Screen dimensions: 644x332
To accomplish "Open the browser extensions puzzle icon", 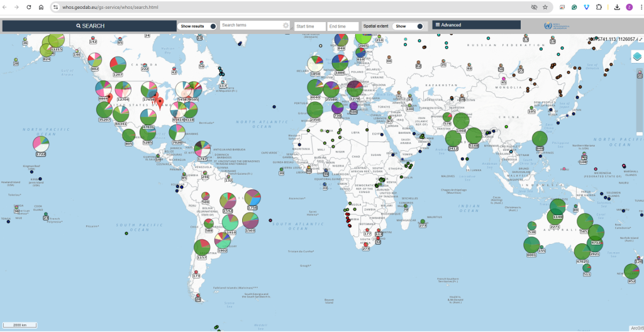I will [597, 7].
